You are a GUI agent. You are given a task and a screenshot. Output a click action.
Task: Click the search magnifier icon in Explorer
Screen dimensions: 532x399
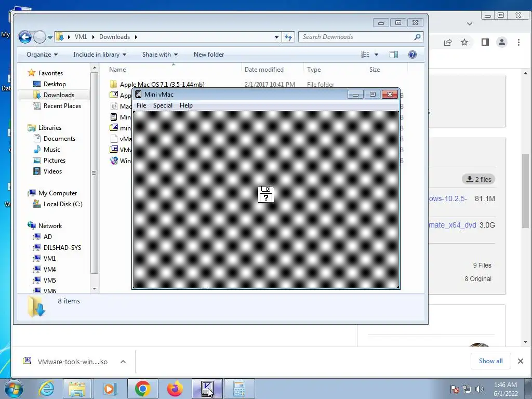pyautogui.click(x=418, y=37)
